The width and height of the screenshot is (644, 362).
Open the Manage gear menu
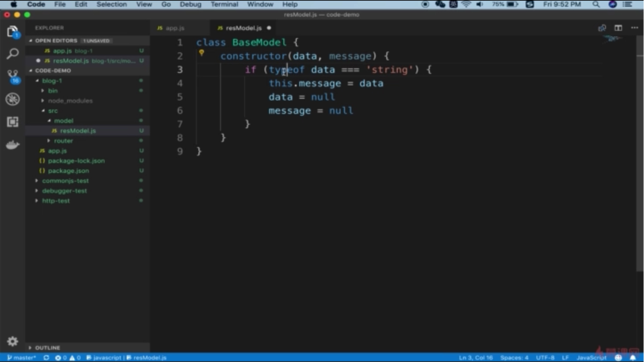pos(12,341)
